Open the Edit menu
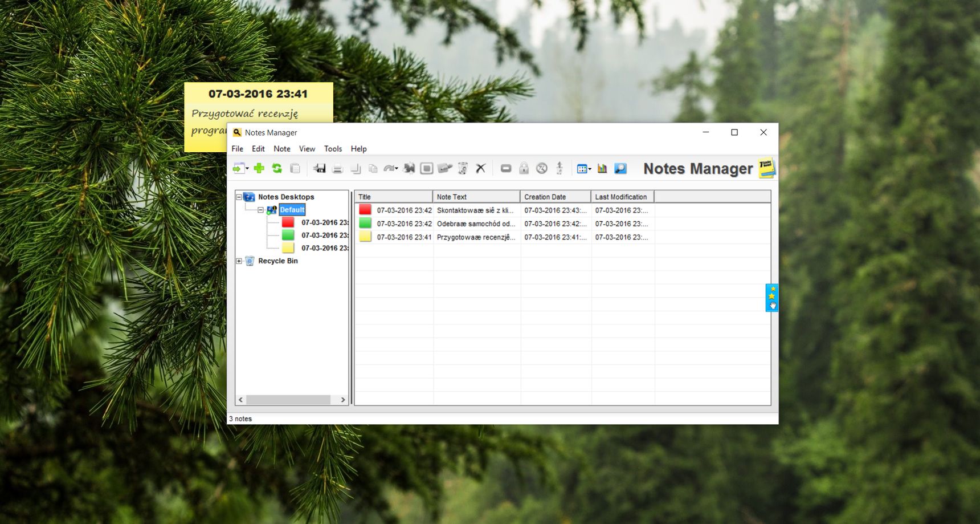Image resolution: width=980 pixels, height=524 pixels. [x=258, y=149]
